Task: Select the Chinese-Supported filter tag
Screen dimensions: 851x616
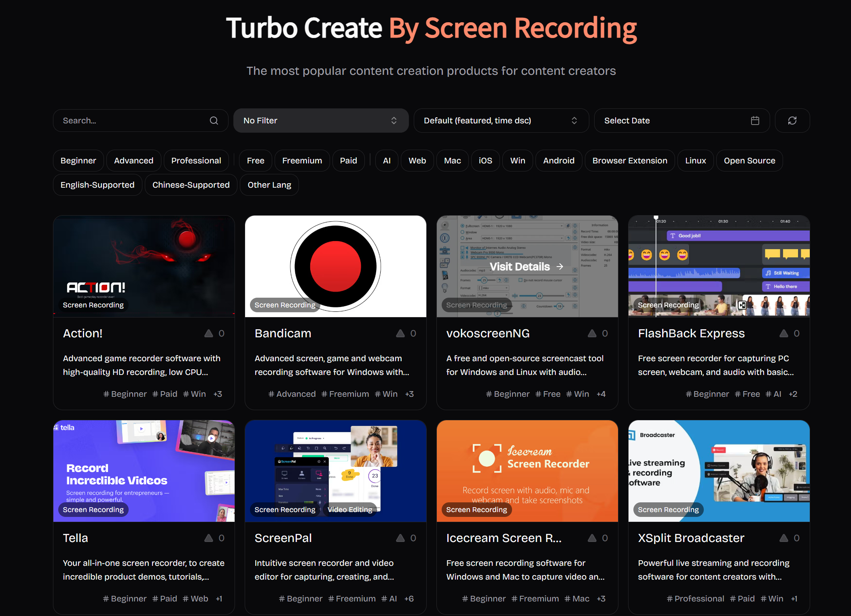Action: (x=191, y=185)
